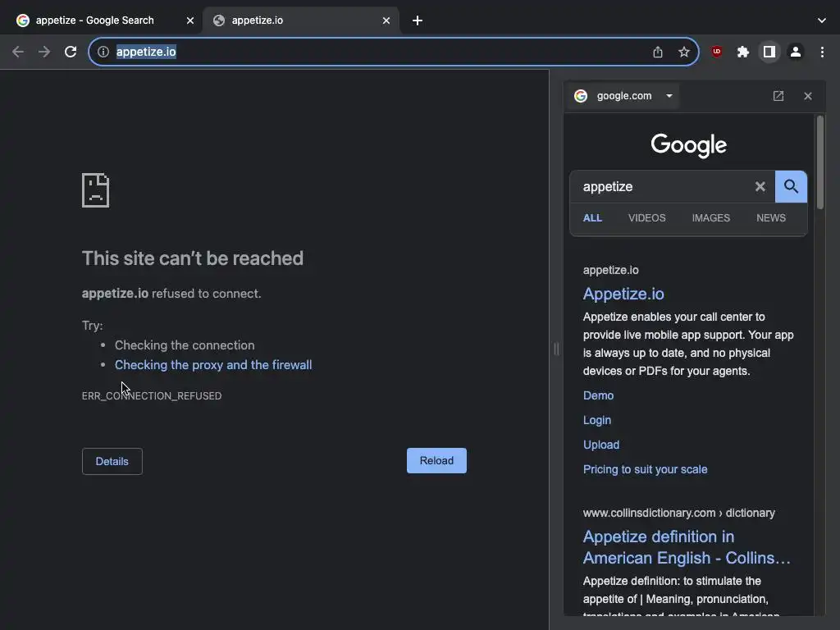Click the Details button
This screenshot has width=840, height=630.
[112, 461]
